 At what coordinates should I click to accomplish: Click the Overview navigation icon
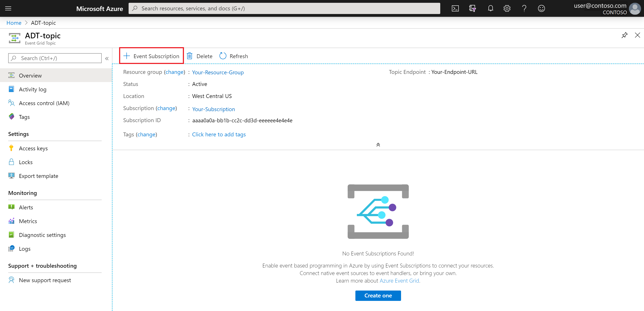point(11,75)
